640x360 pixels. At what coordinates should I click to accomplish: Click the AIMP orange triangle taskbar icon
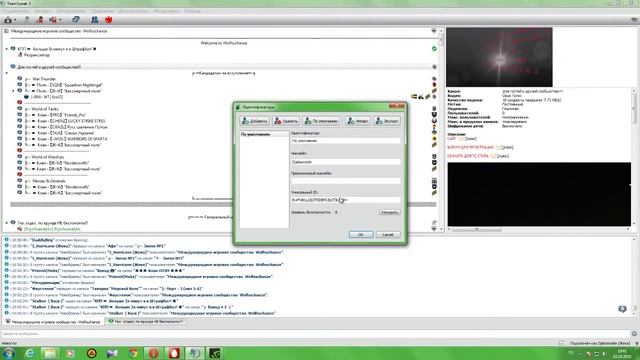pyautogui.click(x=91, y=353)
